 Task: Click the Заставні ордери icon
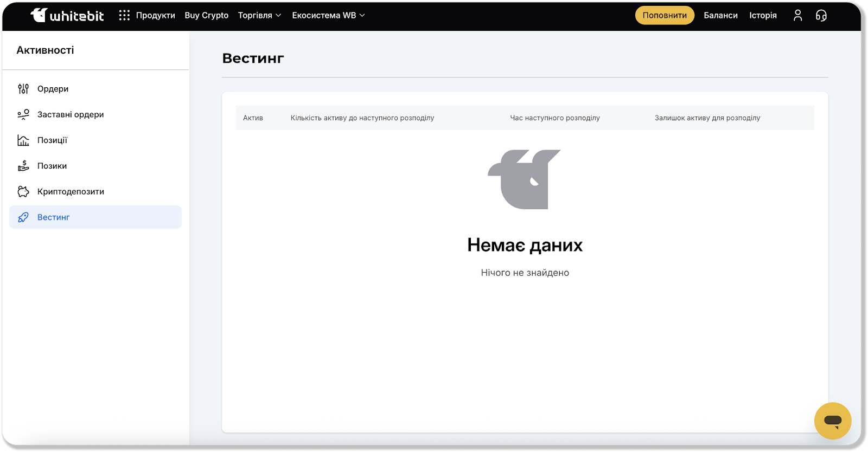coord(23,114)
